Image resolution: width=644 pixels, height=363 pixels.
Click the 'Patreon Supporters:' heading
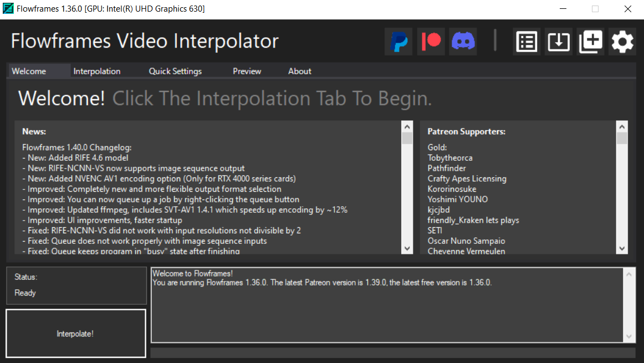pos(467,131)
